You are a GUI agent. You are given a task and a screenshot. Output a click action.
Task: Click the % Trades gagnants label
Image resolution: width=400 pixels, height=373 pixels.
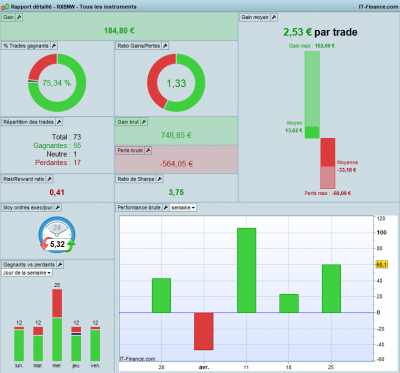26,46
